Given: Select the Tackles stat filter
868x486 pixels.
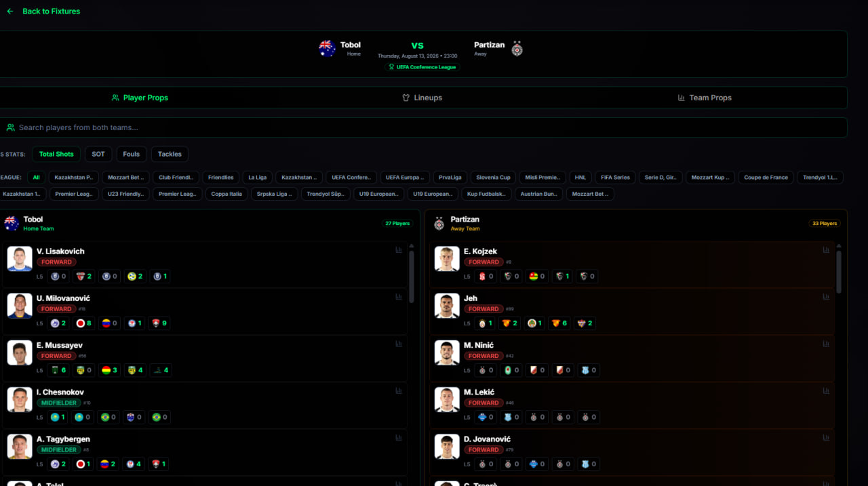Looking at the screenshot, I should (170, 154).
